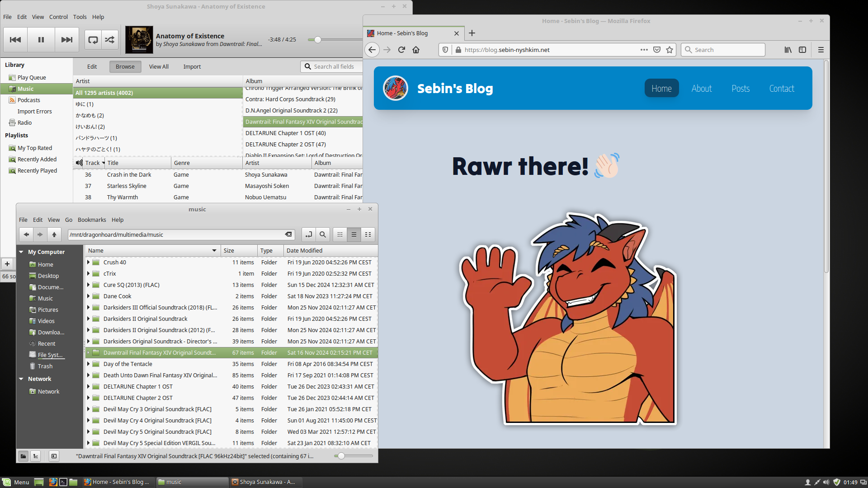Open a new Firefox tab
Screen dimensions: 868x488
[x=472, y=33]
